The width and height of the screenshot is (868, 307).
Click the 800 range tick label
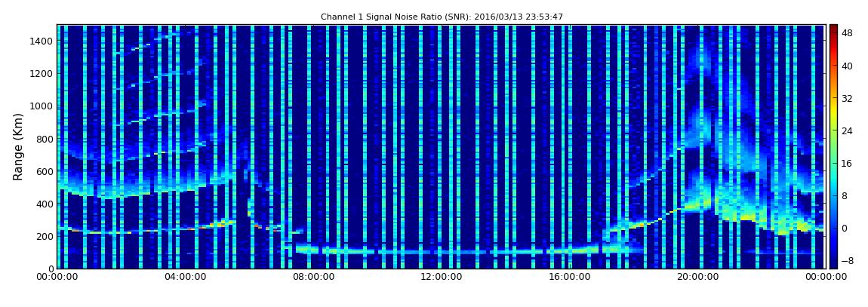pos(45,139)
